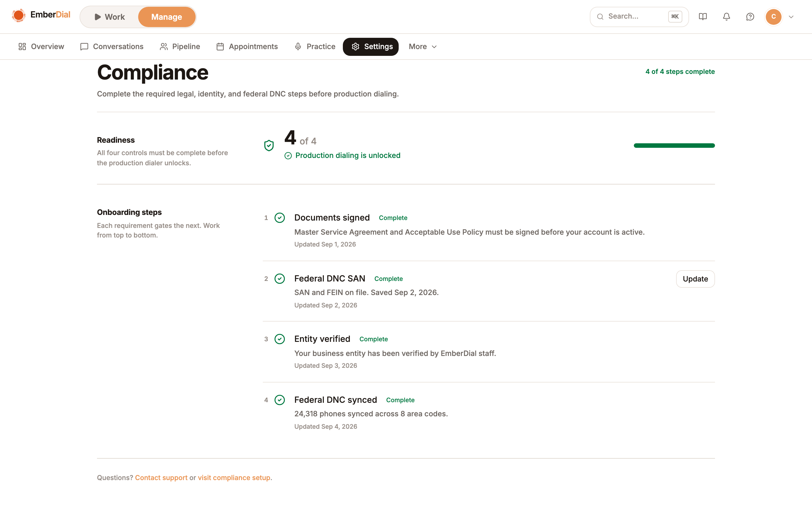
Task: Click the 'Federal DNC synced' step title
Action: pyautogui.click(x=336, y=400)
